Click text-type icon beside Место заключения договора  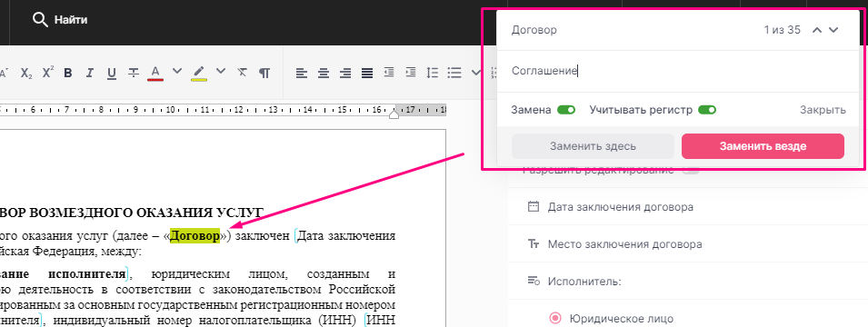click(534, 244)
